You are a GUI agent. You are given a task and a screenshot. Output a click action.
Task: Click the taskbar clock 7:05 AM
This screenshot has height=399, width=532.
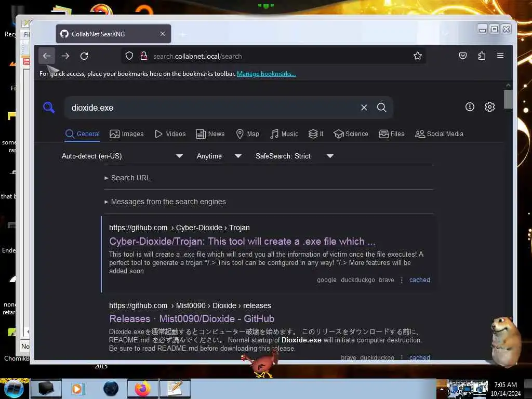click(505, 389)
